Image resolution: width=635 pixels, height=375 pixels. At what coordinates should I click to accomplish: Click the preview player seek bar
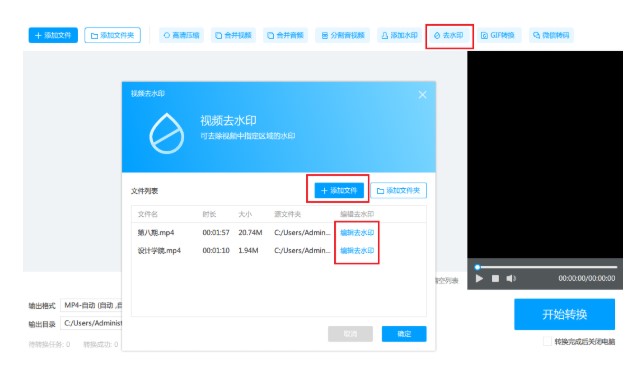(x=546, y=267)
